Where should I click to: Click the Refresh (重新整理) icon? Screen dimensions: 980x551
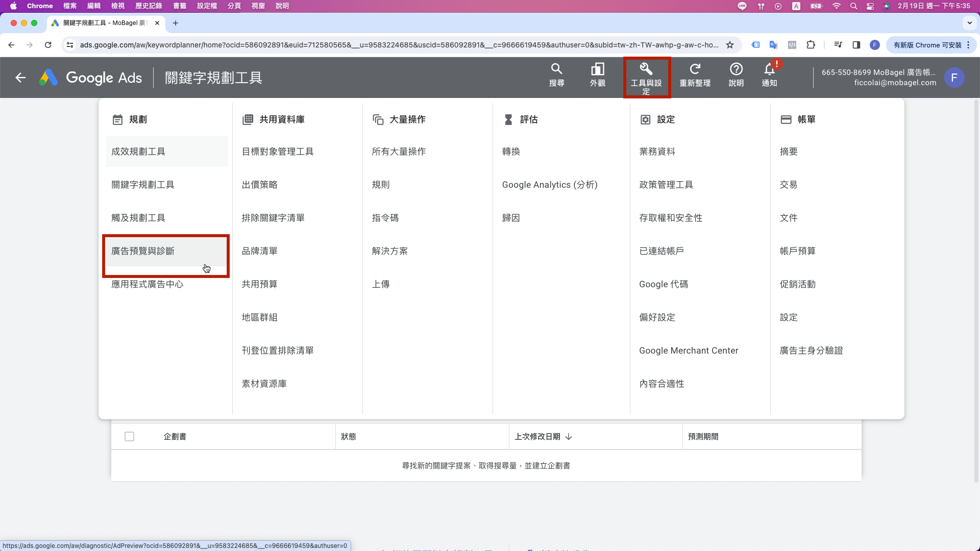tap(695, 69)
